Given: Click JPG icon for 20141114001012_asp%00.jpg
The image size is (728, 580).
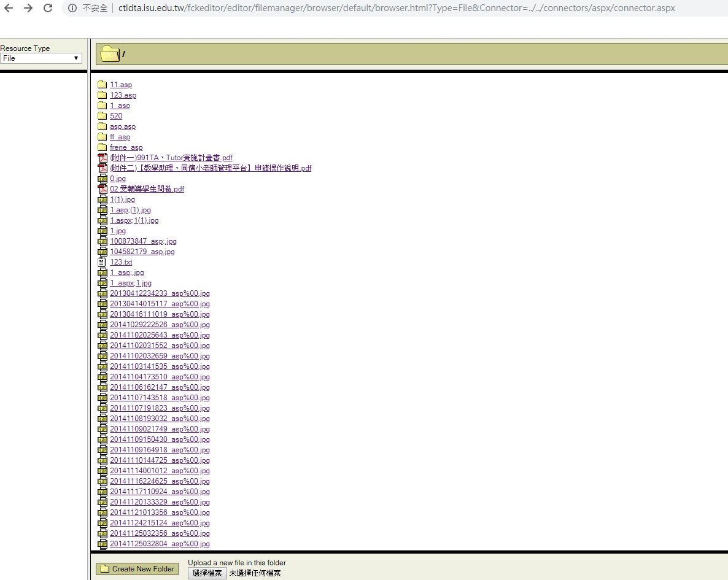Looking at the screenshot, I should 102,471.
